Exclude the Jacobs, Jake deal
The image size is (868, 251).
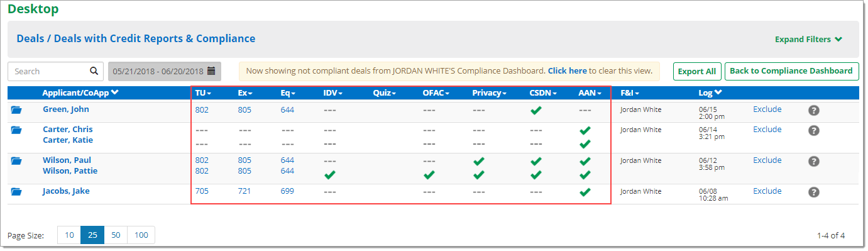767,191
